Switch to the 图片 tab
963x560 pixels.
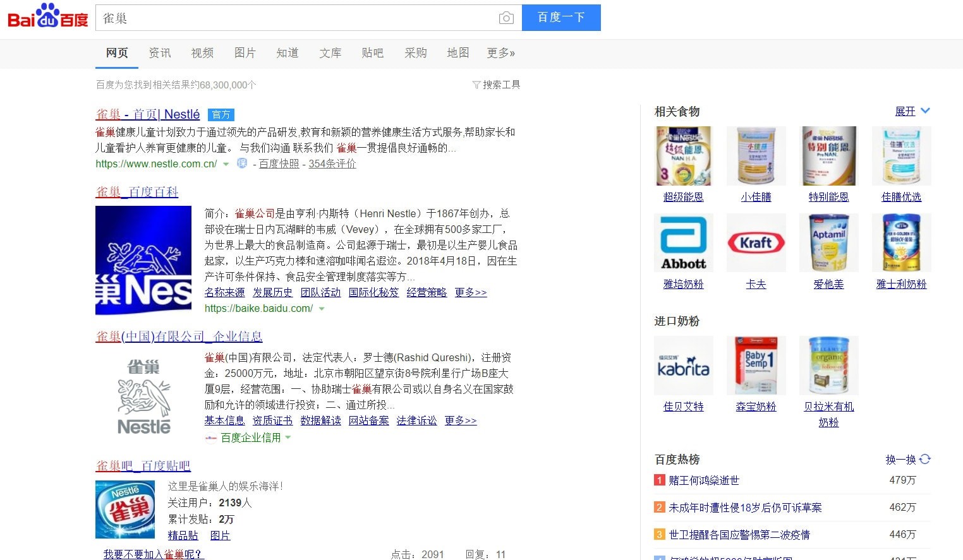[245, 53]
